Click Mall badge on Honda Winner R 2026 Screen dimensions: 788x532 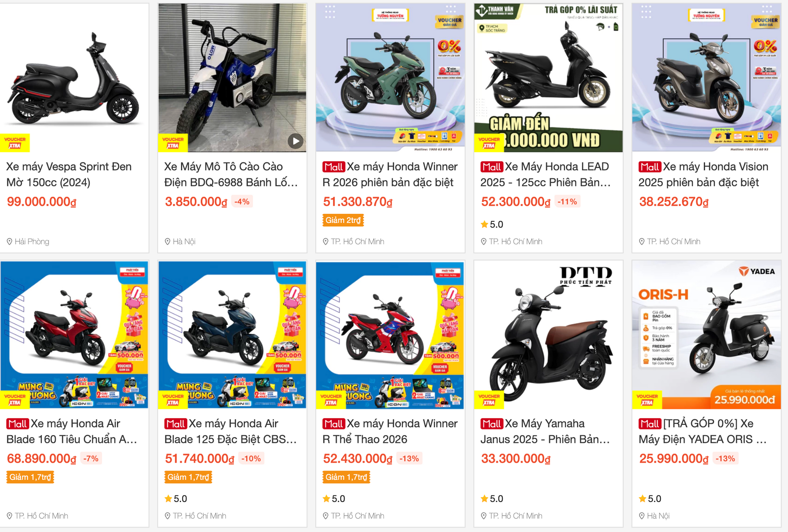coord(334,167)
